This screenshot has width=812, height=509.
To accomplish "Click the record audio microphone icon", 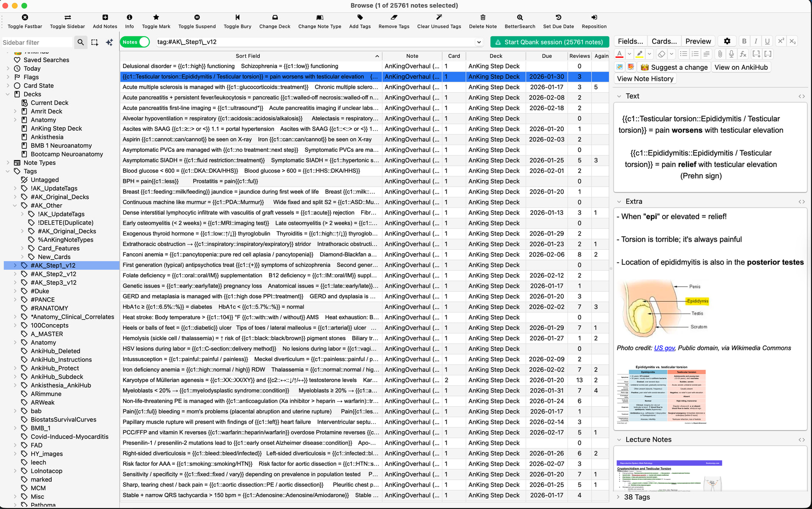I will pos(731,54).
